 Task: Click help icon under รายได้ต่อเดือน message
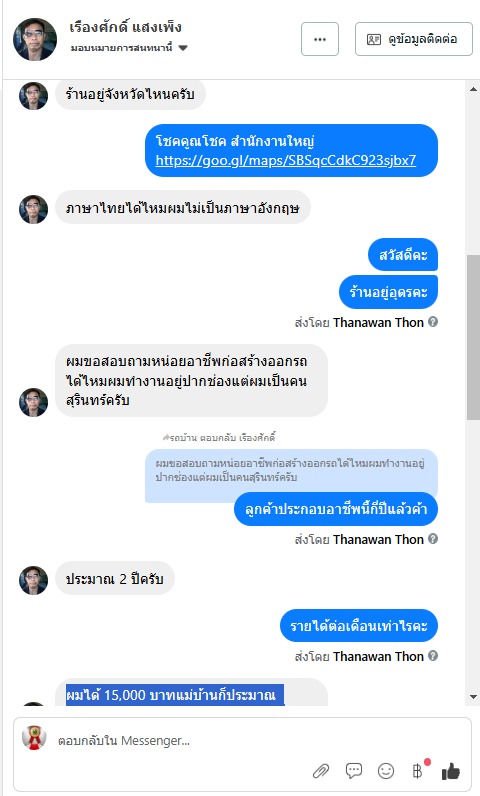tap(433, 656)
